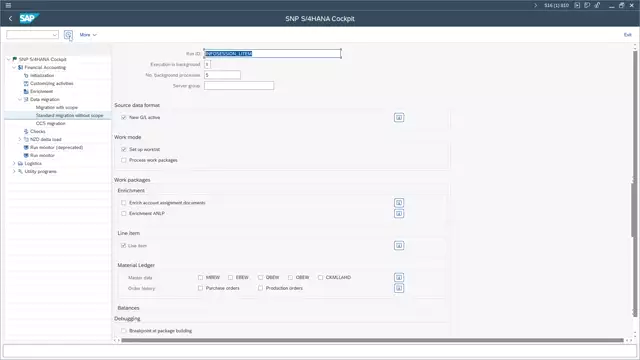
Task: Tick Breakpoint at package building checkbox
Action: pyautogui.click(x=124, y=331)
